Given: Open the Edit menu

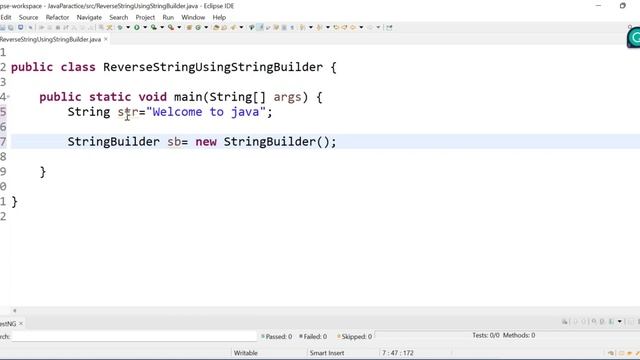Looking at the screenshot, I should (6, 17).
